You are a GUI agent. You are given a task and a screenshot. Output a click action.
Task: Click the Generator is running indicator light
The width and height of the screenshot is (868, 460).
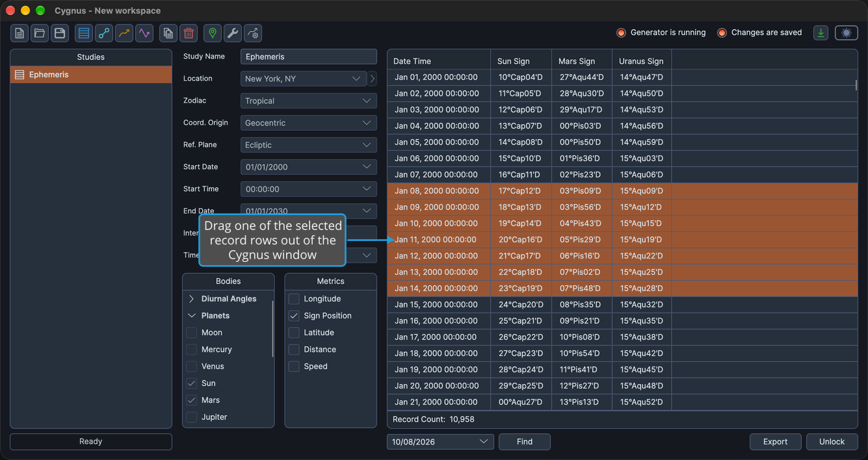(621, 32)
